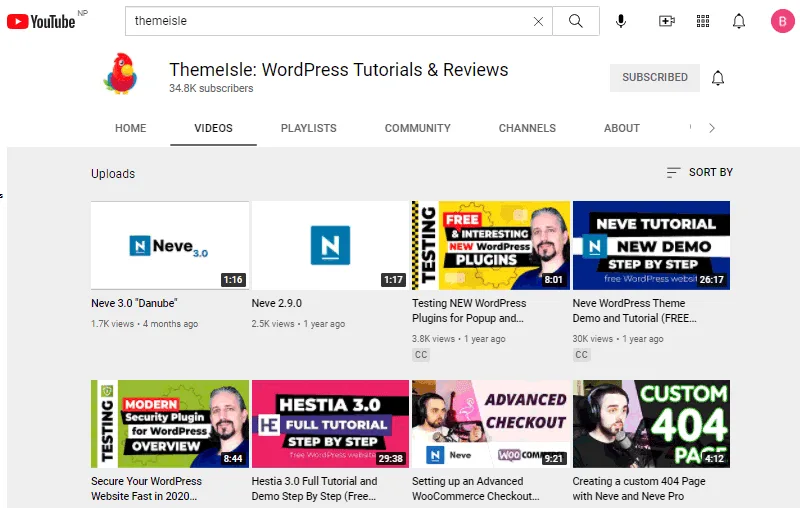Click the CC badge under Neve WordPress Theme Demo
The width and height of the screenshot is (800, 508).
point(581,354)
